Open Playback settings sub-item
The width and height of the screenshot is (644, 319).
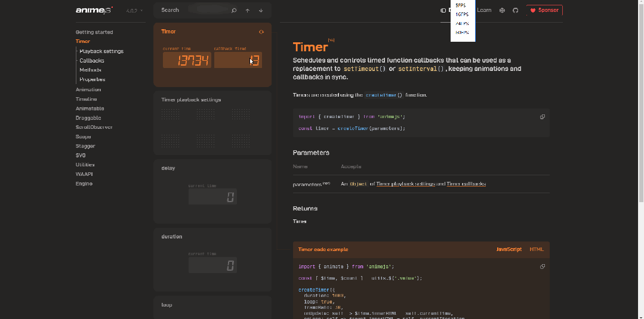tap(101, 51)
